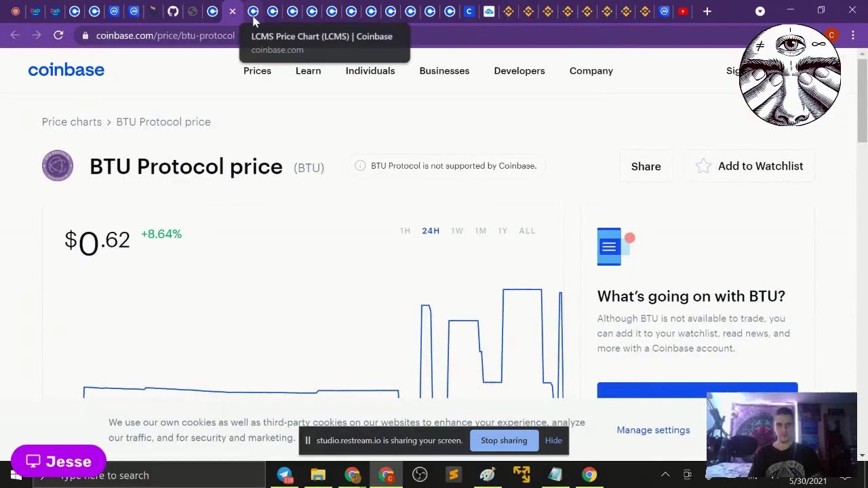The width and height of the screenshot is (868, 488).
Task: Click the '(BTU)' ticker symbol text
Action: click(309, 167)
